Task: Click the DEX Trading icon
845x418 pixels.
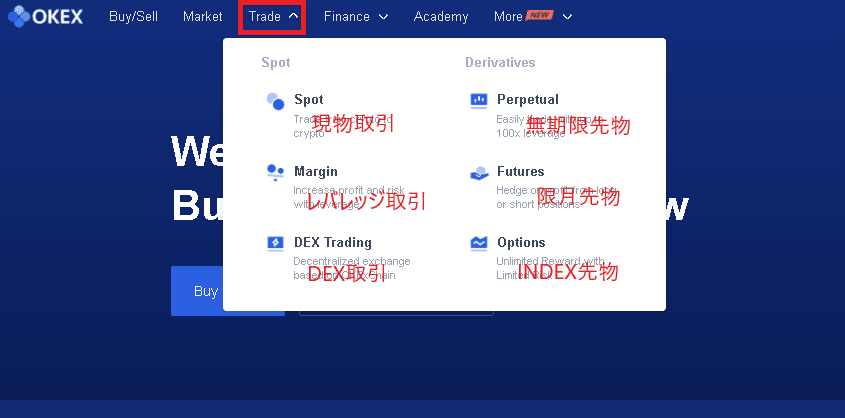Action: coord(275,243)
